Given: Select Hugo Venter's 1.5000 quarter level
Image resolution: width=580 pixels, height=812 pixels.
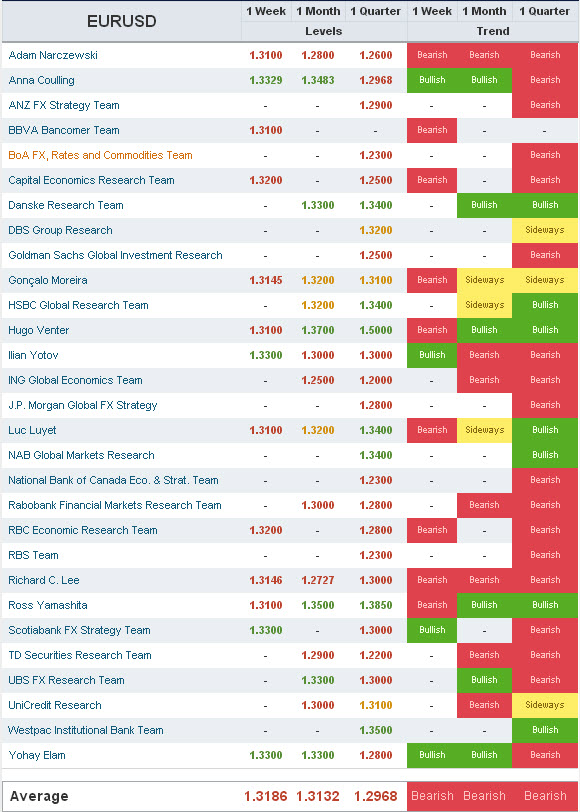Looking at the screenshot, I should point(375,330).
